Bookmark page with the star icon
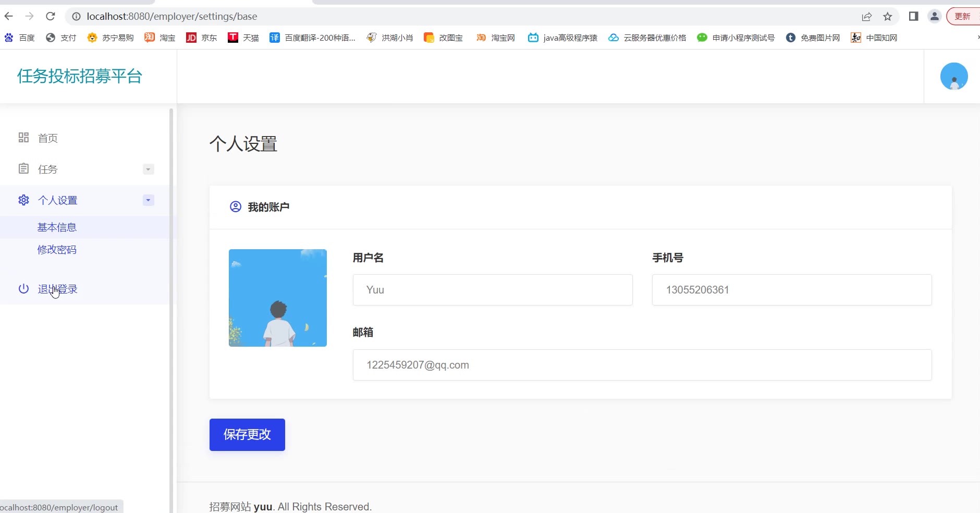This screenshot has height=513, width=980. [888, 17]
